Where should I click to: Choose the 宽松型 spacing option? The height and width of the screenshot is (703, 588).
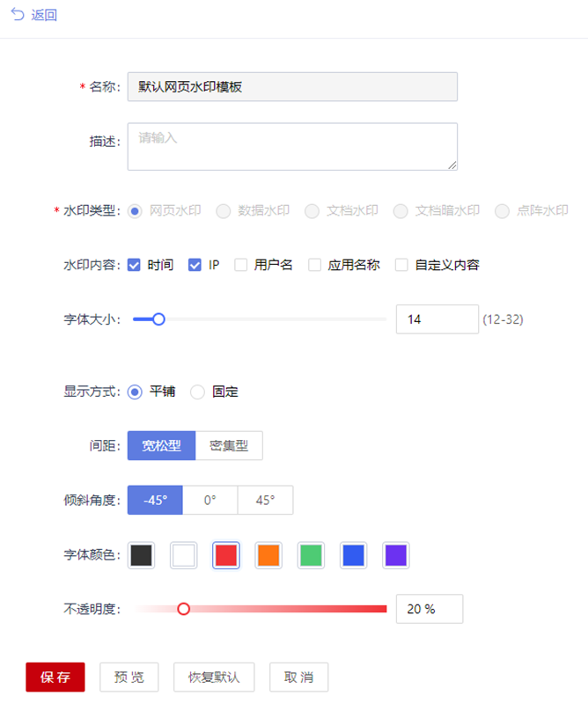coord(161,446)
